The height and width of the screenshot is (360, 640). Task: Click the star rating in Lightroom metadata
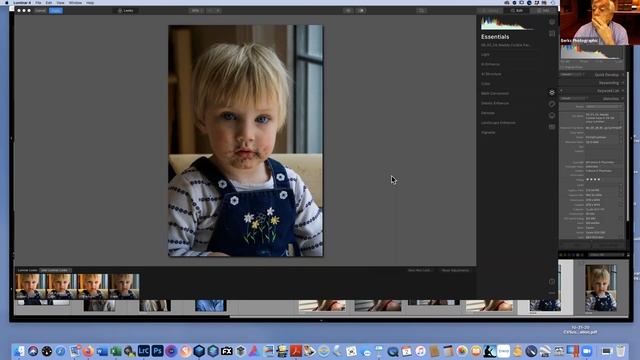[x=593, y=180]
